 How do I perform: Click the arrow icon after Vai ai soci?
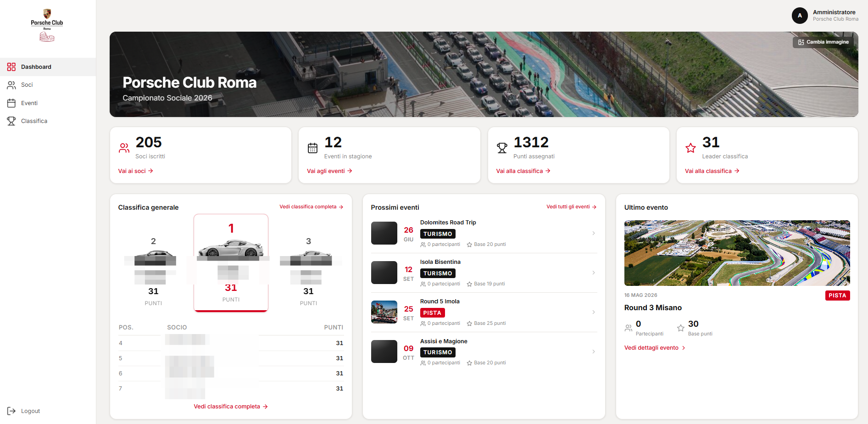coord(150,171)
